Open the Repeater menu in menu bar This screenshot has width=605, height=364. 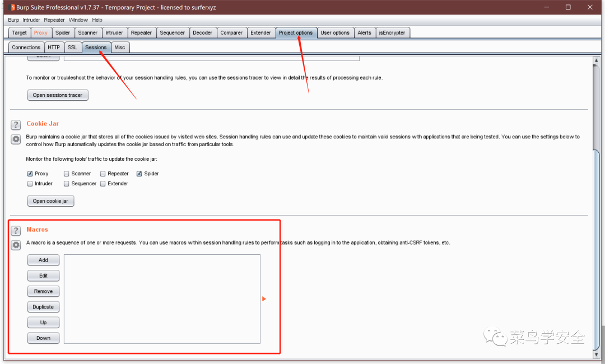[x=54, y=20]
